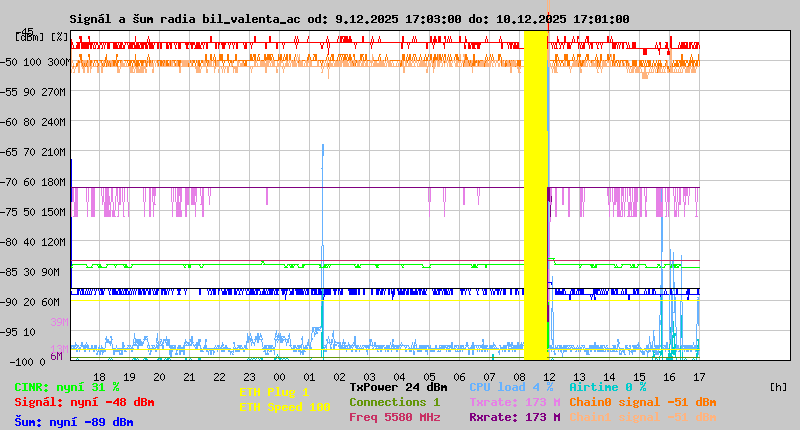Click hour label '12' on time axis
This screenshot has width=800, height=430.
[549, 377]
